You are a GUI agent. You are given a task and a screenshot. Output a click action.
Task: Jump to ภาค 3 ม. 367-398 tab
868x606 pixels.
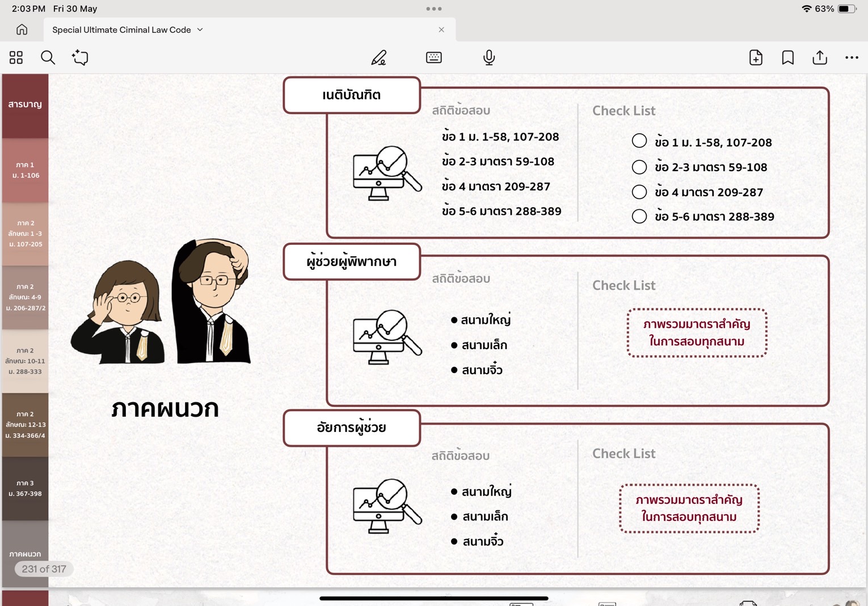click(x=25, y=489)
